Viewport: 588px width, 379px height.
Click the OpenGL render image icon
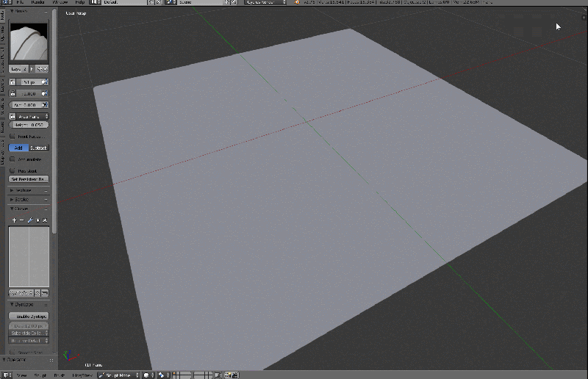tap(228, 375)
